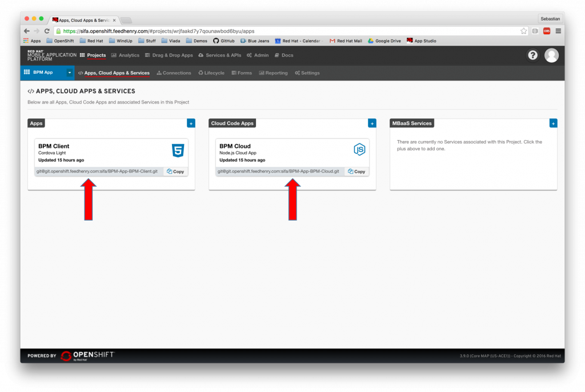Click the Node.js icon on BPM Cloud card
Viewport: 585px width, 392px height.
[x=359, y=150]
